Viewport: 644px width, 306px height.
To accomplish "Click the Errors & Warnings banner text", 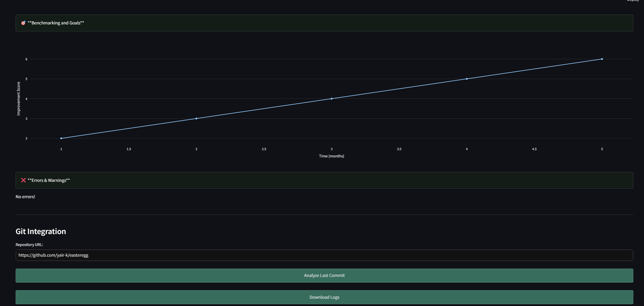I will (x=49, y=180).
